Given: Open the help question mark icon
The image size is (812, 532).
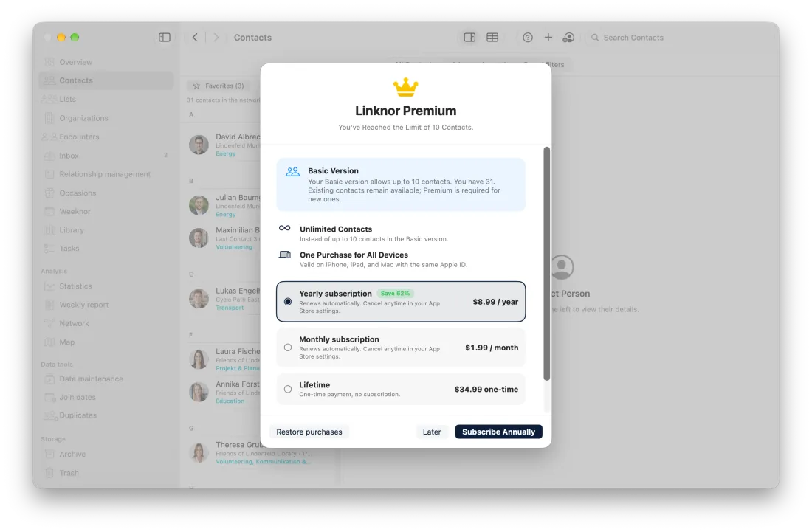Looking at the screenshot, I should (x=528, y=37).
